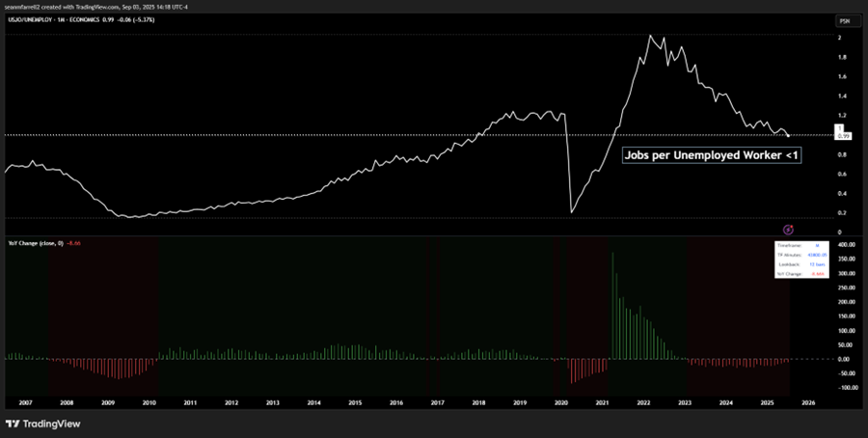Click the TradingView logo in the bottom corner
The height and width of the screenshot is (438, 868).
tap(42, 424)
